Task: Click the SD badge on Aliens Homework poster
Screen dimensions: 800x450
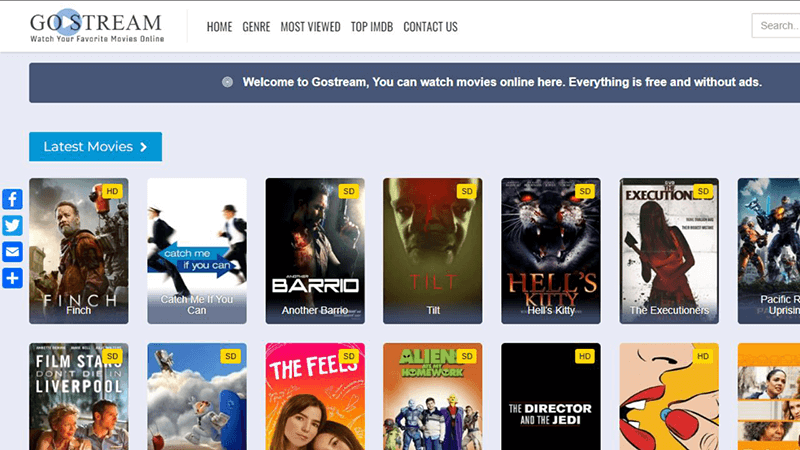Action: pyautogui.click(x=467, y=356)
